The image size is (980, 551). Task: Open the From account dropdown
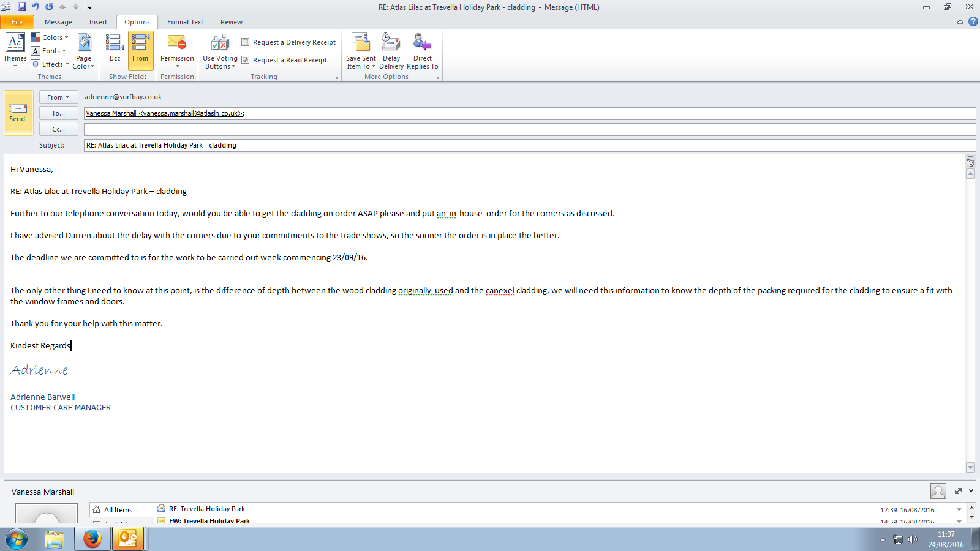point(58,97)
